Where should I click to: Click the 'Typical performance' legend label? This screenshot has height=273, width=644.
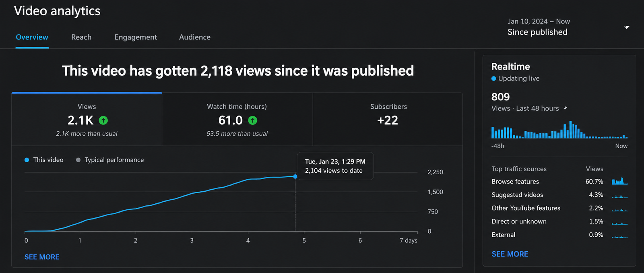114,160
